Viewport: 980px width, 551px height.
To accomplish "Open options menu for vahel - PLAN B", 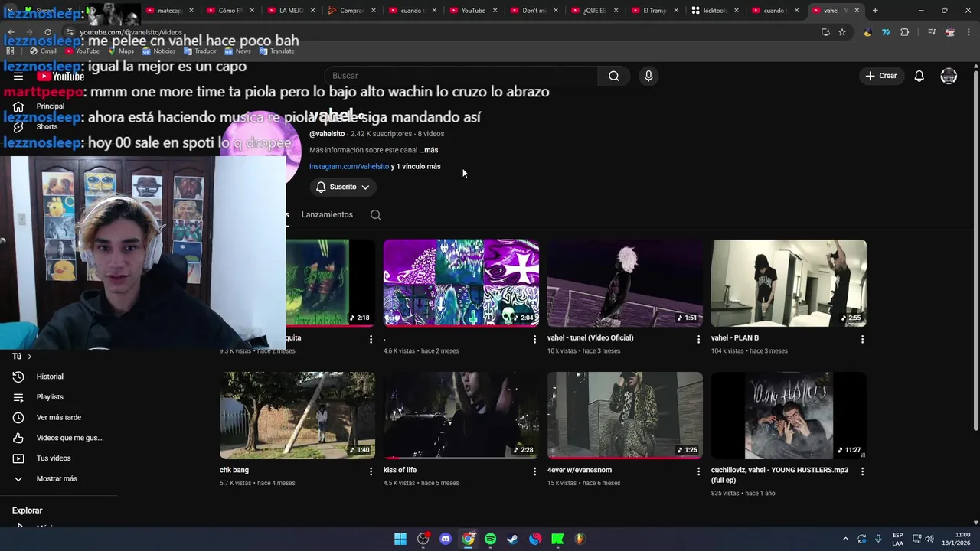I will tap(862, 338).
